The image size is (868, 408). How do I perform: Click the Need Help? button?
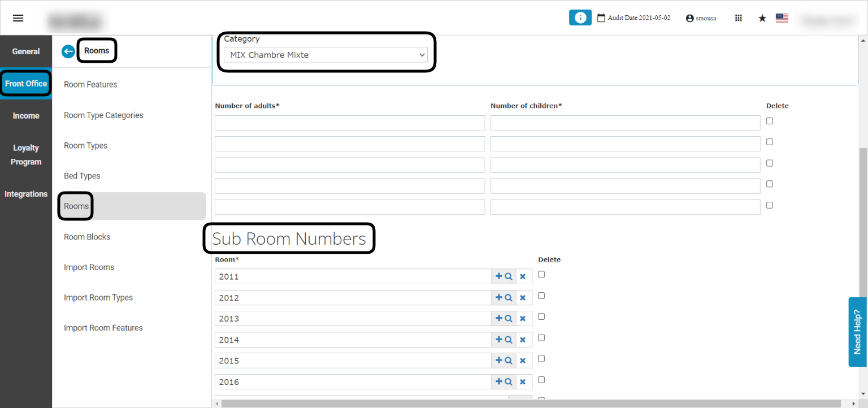click(x=858, y=332)
